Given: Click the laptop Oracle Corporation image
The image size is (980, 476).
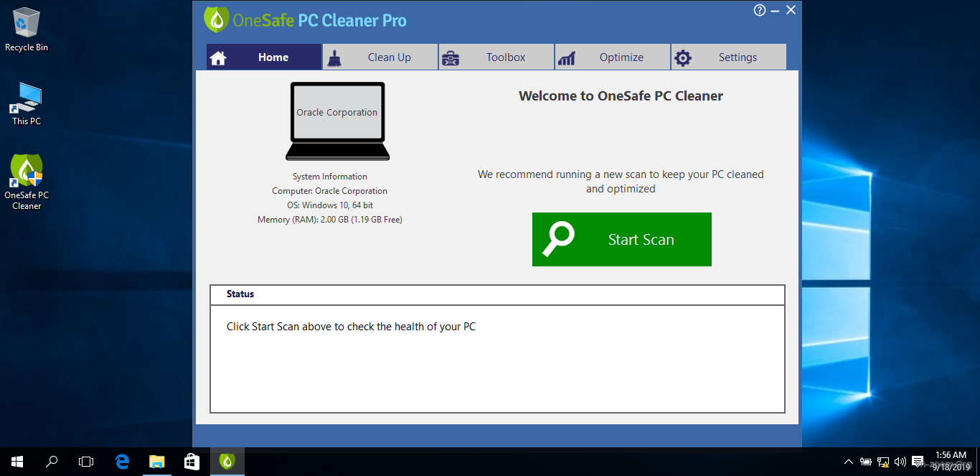Looking at the screenshot, I should 337,121.
